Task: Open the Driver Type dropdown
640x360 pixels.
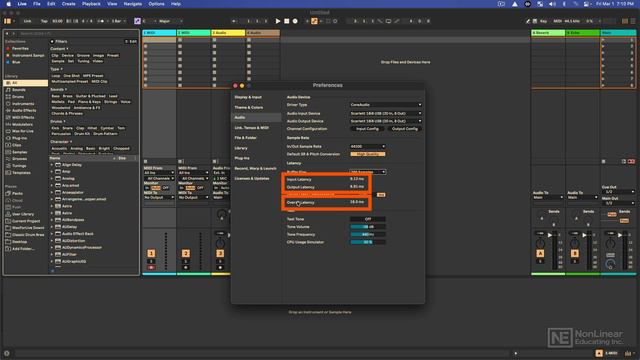Action: [x=386, y=105]
